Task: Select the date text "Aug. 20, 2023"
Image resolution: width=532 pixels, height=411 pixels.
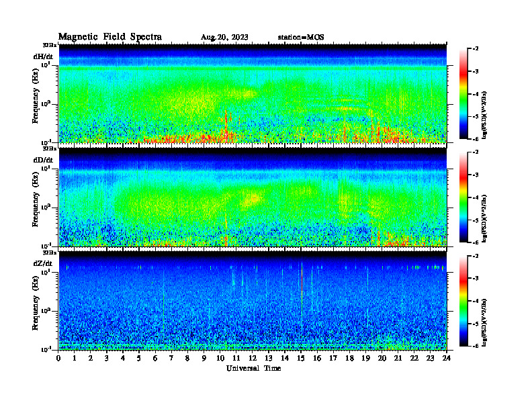Action: coord(224,38)
